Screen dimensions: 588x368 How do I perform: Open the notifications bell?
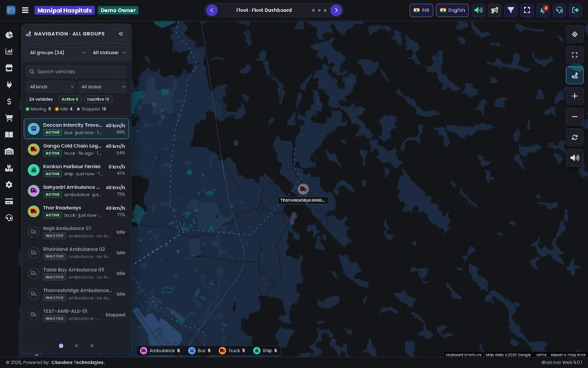[x=543, y=10]
